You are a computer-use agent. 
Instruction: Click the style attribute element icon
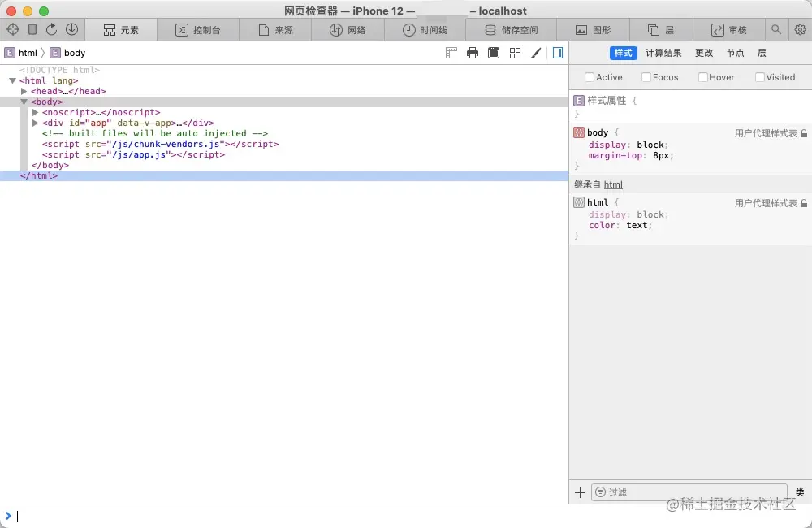click(x=579, y=101)
